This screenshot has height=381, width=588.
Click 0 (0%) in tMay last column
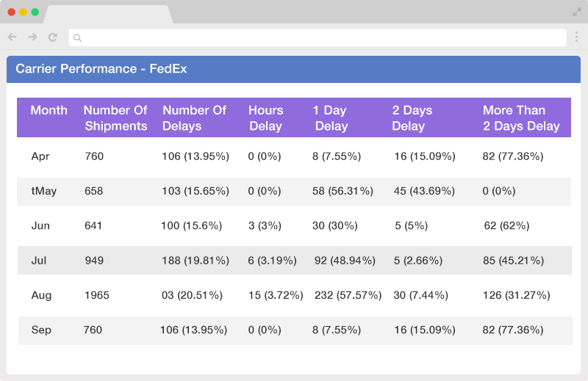(499, 191)
